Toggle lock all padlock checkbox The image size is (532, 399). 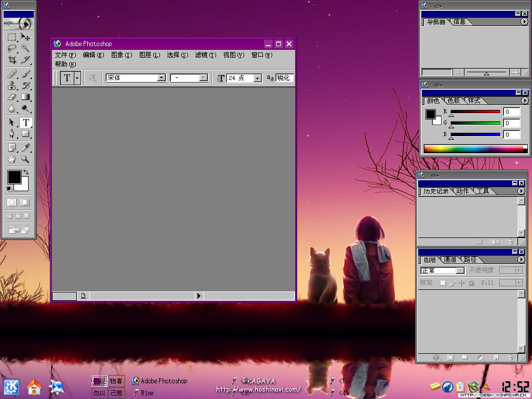point(471,283)
